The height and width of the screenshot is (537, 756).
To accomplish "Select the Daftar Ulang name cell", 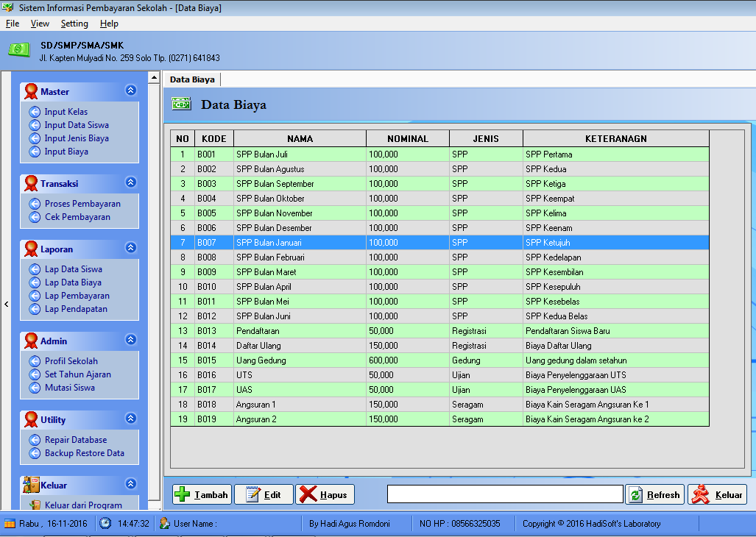I will click(300, 346).
